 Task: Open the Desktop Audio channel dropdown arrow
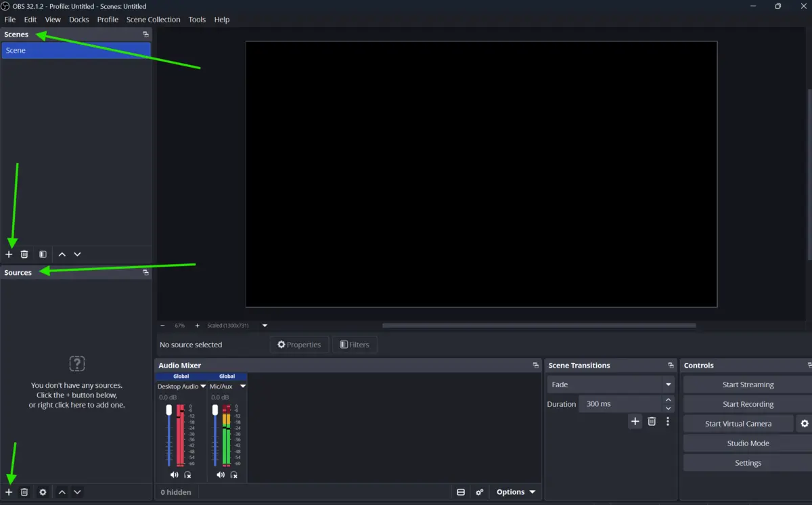pos(203,387)
